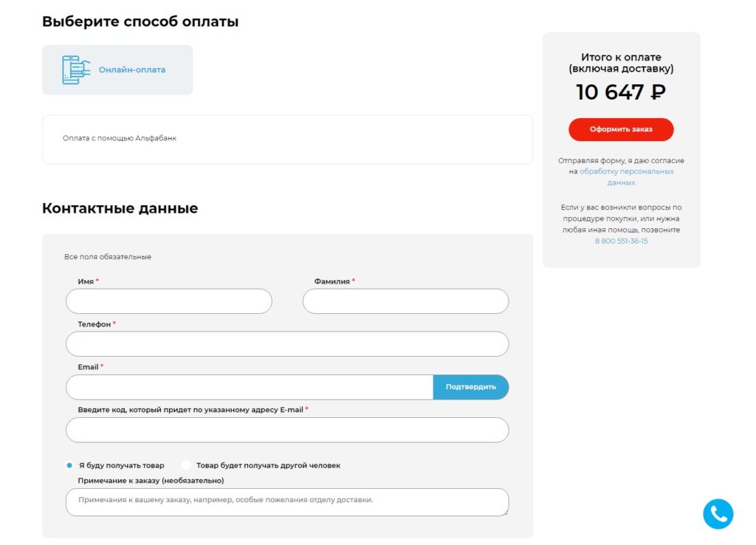
Task: Click the Выберите способ оплаты heading
Action: 140,21
